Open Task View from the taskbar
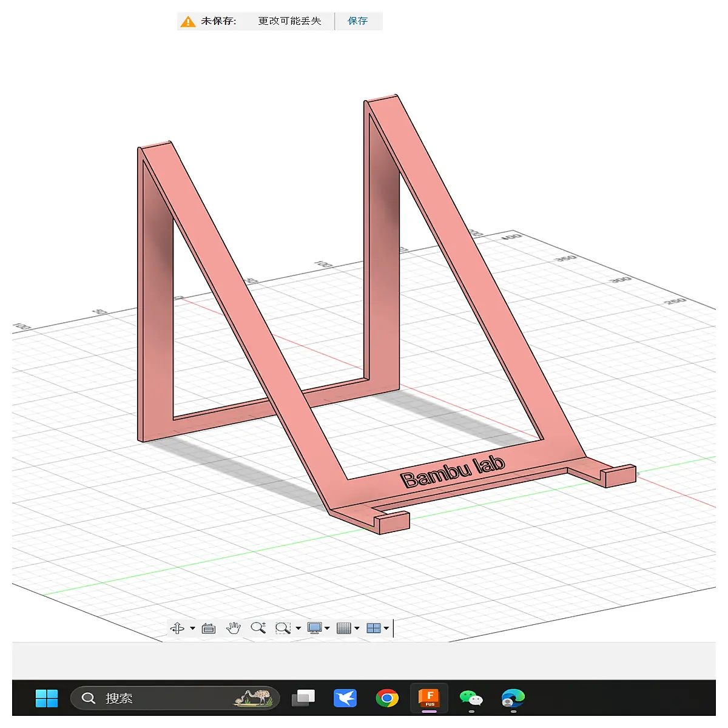 303,698
